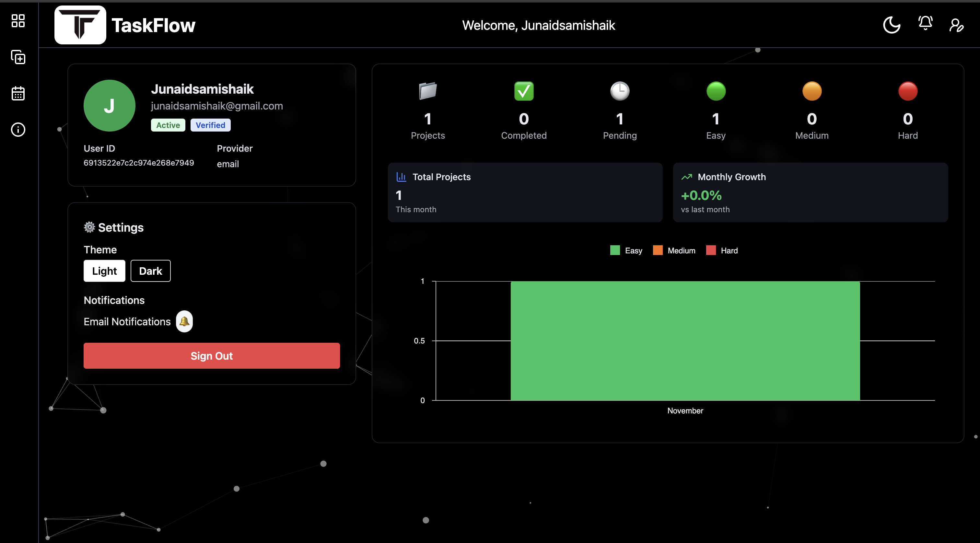Open notifications bell in header
This screenshot has height=543, width=980.
925,24
